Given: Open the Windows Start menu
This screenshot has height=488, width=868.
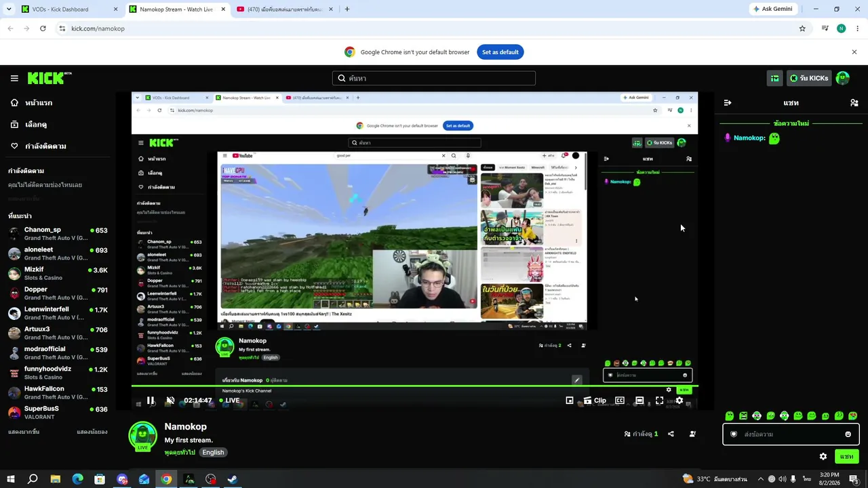Looking at the screenshot, I should pos(11,479).
